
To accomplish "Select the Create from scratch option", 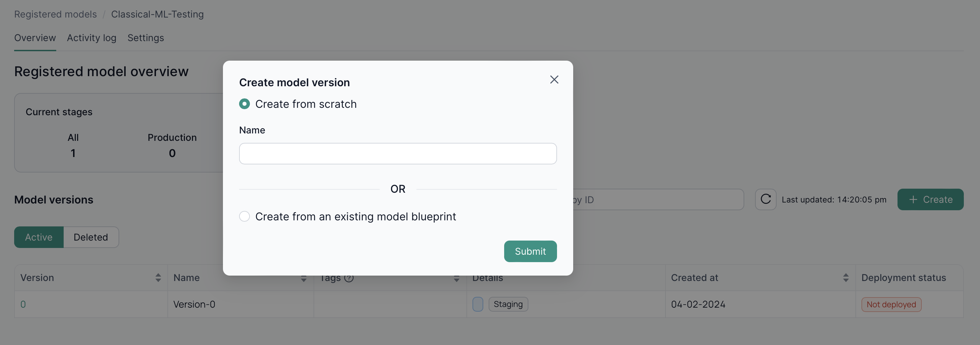I will point(244,103).
